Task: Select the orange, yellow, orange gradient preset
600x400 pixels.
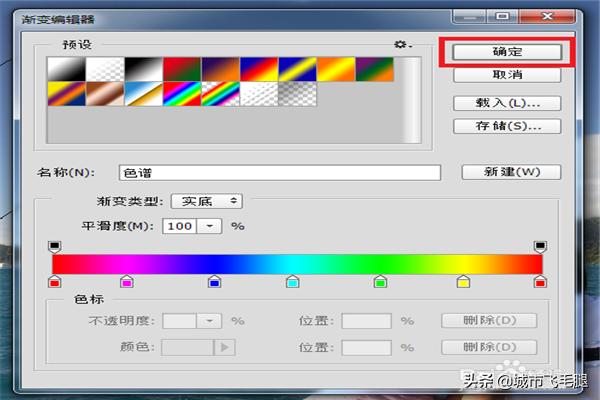Action: click(x=336, y=69)
